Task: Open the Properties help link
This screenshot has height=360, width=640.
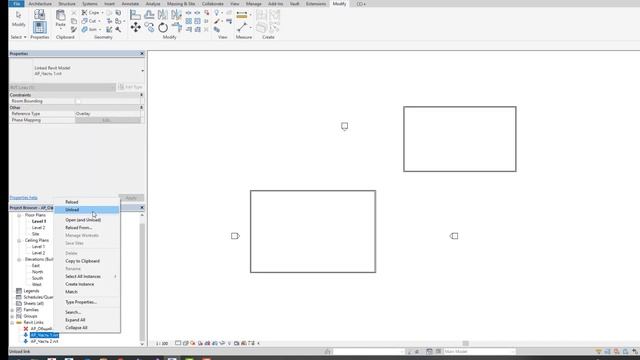Action: pyautogui.click(x=24, y=198)
